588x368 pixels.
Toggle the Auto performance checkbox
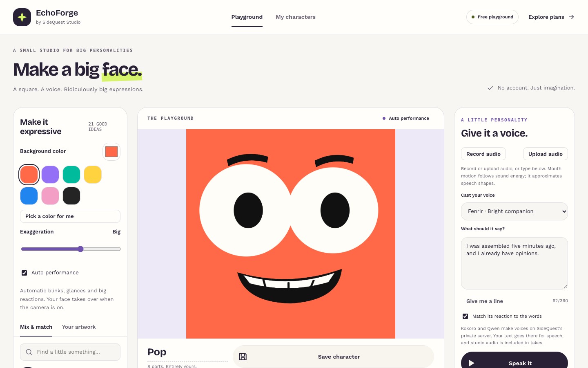(x=24, y=273)
